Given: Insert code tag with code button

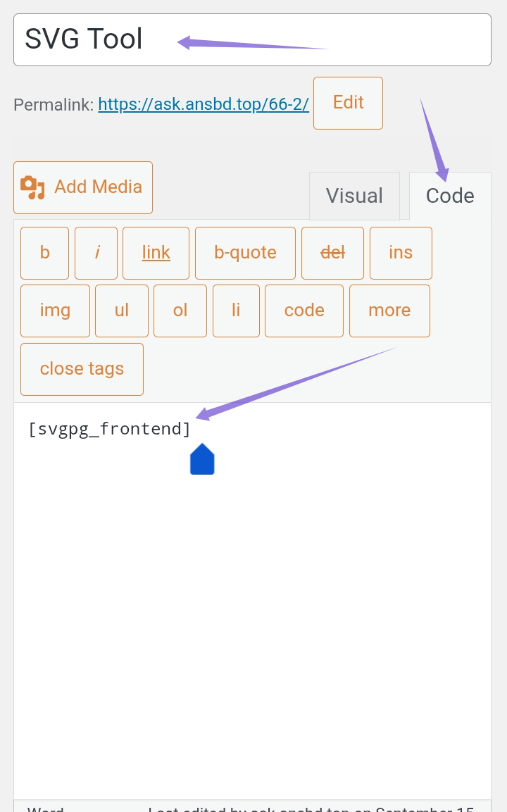Looking at the screenshot, I should (x=304, y=311).
